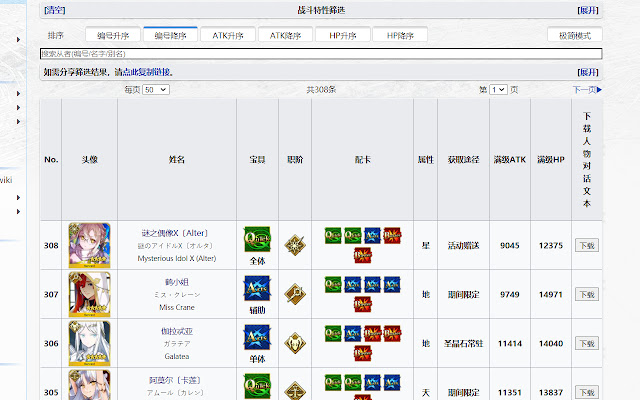The height and width of the screenshot is (400, 640).
Task: Select the 编号升序 sort option
Action: pos(112,35)
